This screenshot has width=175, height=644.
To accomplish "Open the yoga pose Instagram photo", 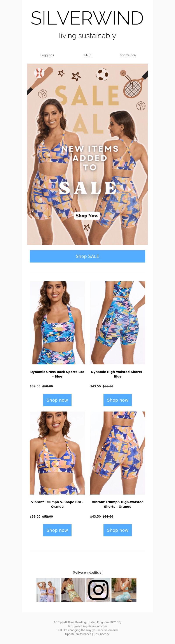I will [x=124, y=590].
